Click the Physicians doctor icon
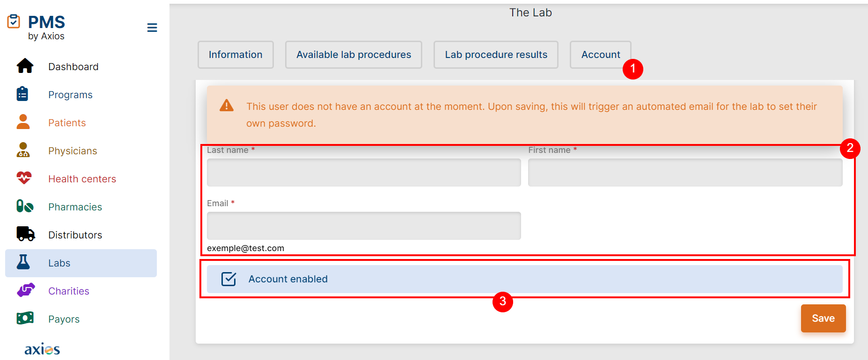The height and width of the screenshot is (360, 868). 23,150
